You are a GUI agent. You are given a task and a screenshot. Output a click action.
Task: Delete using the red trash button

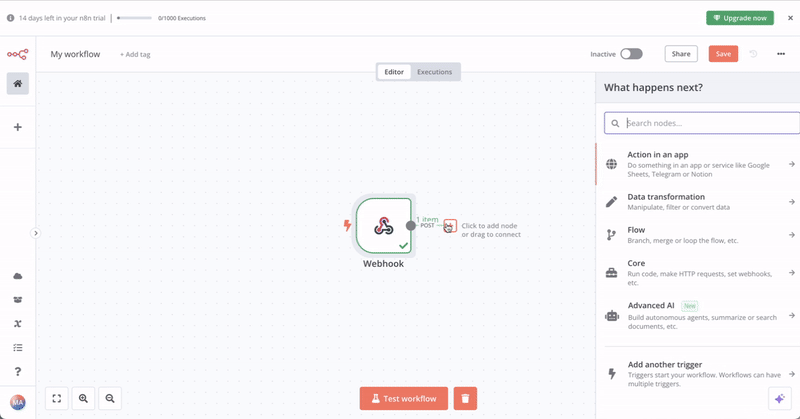465,398
